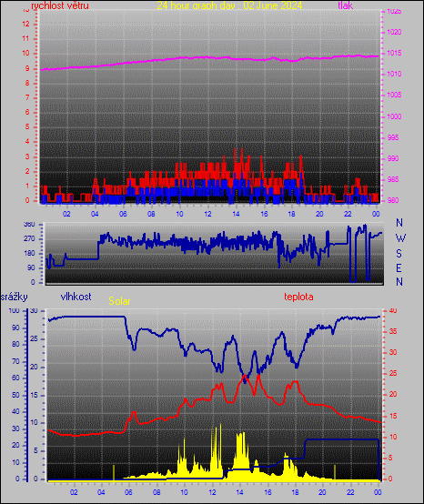
Task: Click the '11' wind speed axis value
Action: (25, 38)
